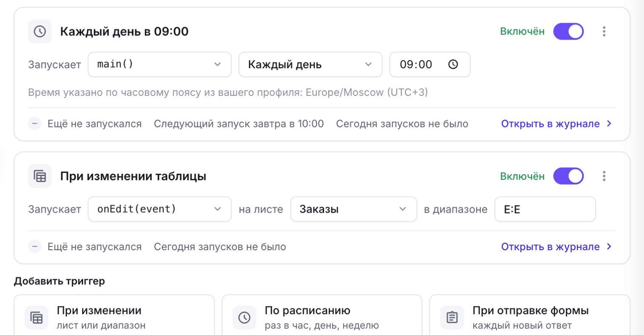The height and width of the screenshot is (335, 644).
Task: Click the «на листе» label
Action: pos(261,209)
